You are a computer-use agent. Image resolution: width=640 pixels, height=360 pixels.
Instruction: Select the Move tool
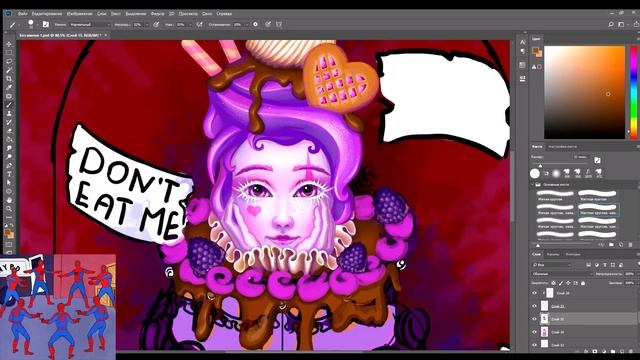tap(9, 44)
